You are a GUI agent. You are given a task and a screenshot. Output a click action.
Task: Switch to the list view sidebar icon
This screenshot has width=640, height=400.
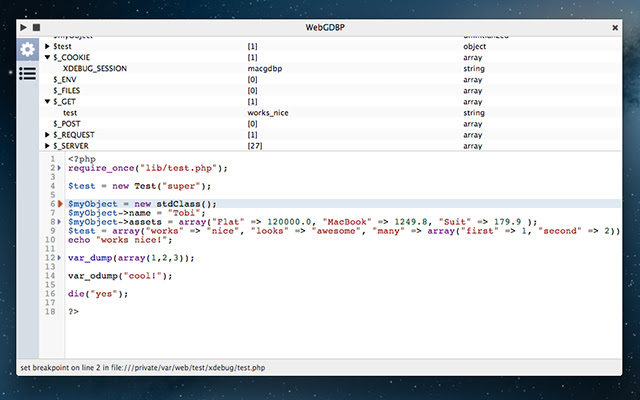pyautogui.click(x=28, y=73)
